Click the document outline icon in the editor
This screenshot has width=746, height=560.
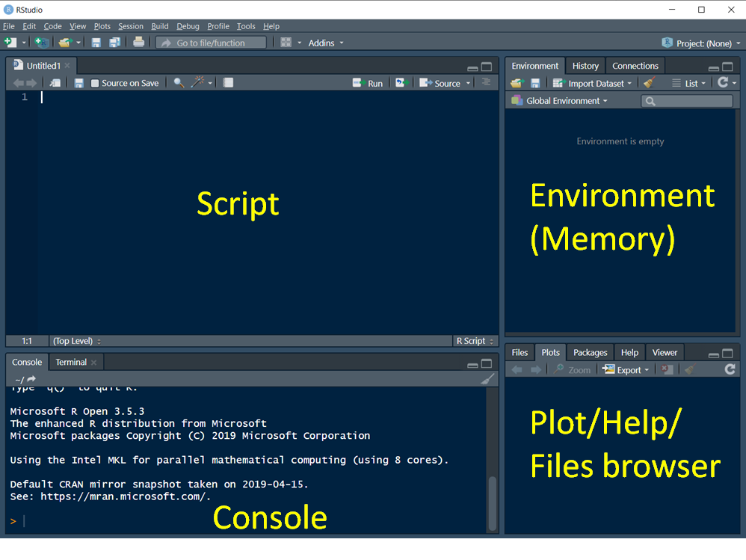pyautogui.click(x=486, y=82)
